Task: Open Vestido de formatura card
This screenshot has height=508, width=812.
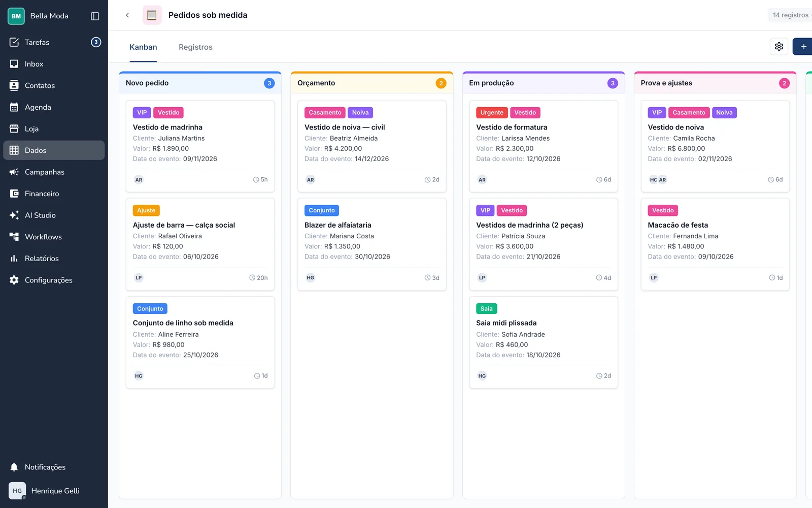Action: (544, 146)
